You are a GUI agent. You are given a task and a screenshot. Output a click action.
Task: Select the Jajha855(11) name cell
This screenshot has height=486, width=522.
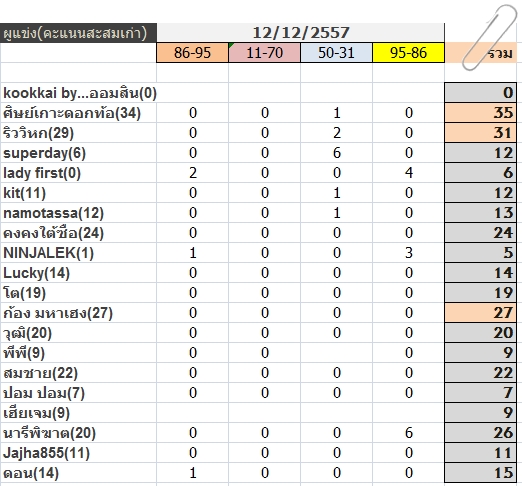pos(78,453)
